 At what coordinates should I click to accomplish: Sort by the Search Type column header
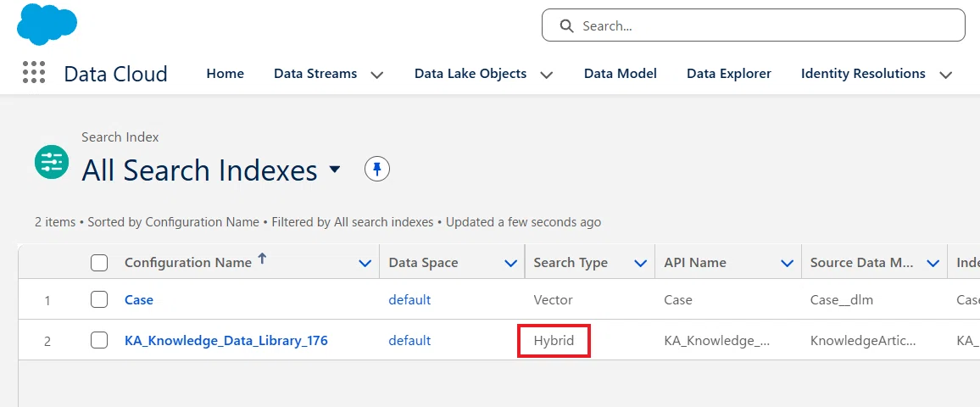(571, 263)
